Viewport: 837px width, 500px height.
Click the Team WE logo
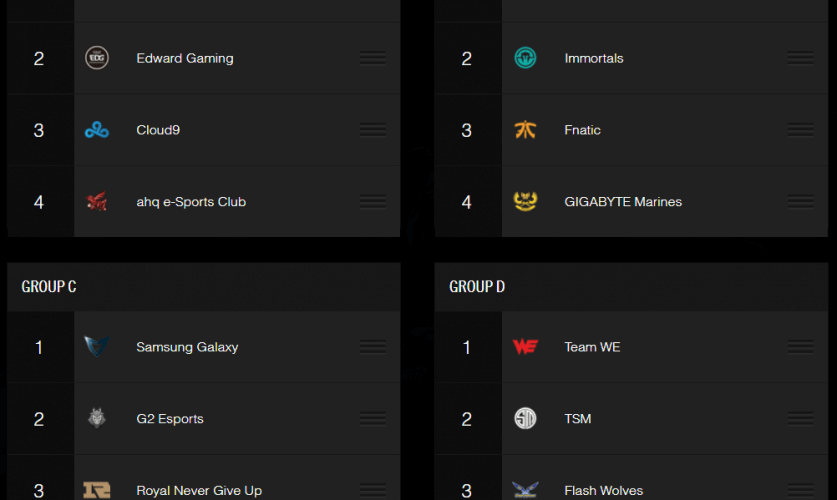point(525,347)
